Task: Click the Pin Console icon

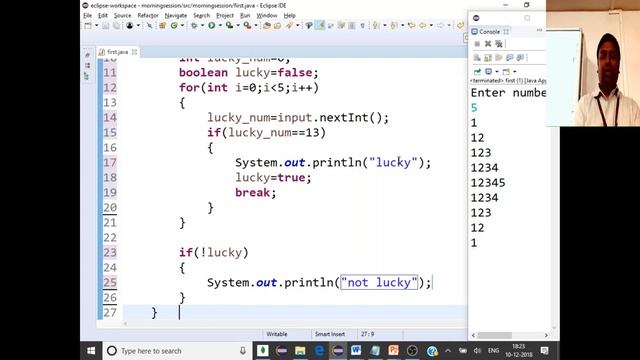Action: (x=477, y=72)
